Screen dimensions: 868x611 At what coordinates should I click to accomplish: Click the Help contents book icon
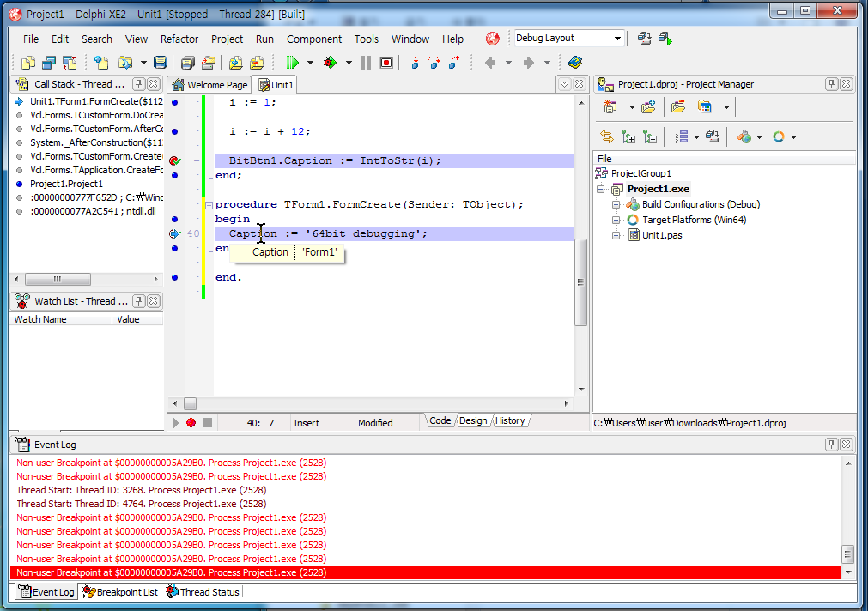click(x=575, y=63)
